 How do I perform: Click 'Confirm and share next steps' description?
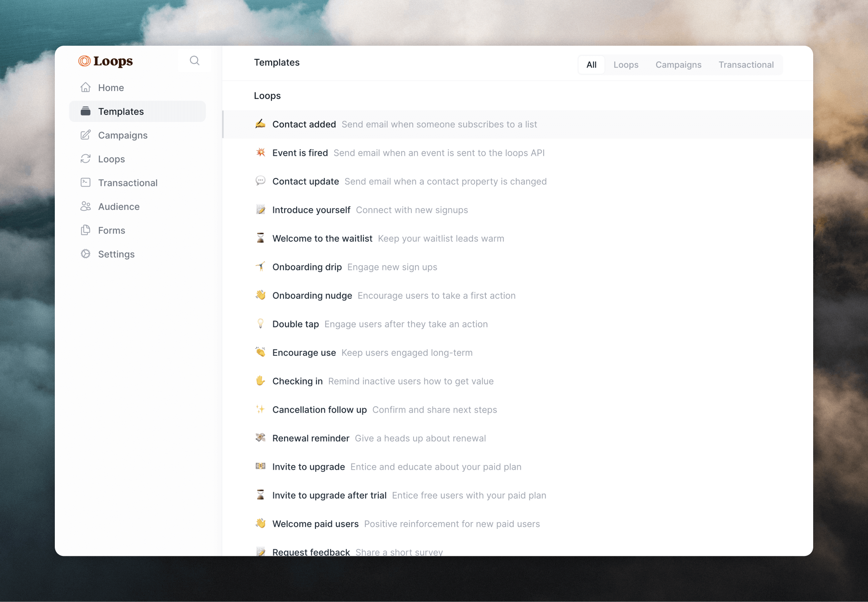pos(434,410)
